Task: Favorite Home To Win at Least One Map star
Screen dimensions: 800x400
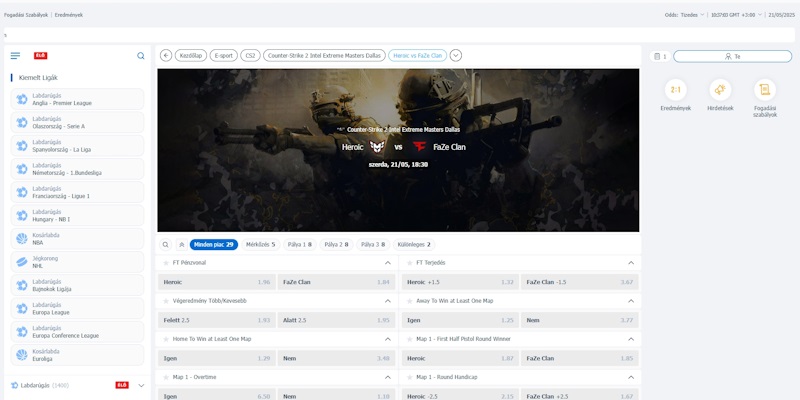Action: tap(166, 339)
